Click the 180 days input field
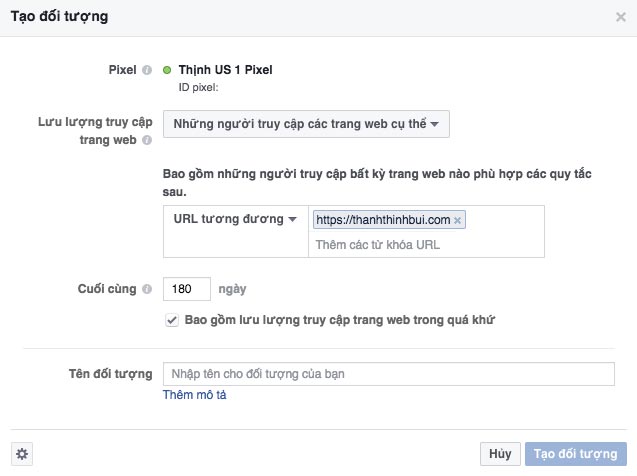The image size is (637, 476). [x=187, y=289]
